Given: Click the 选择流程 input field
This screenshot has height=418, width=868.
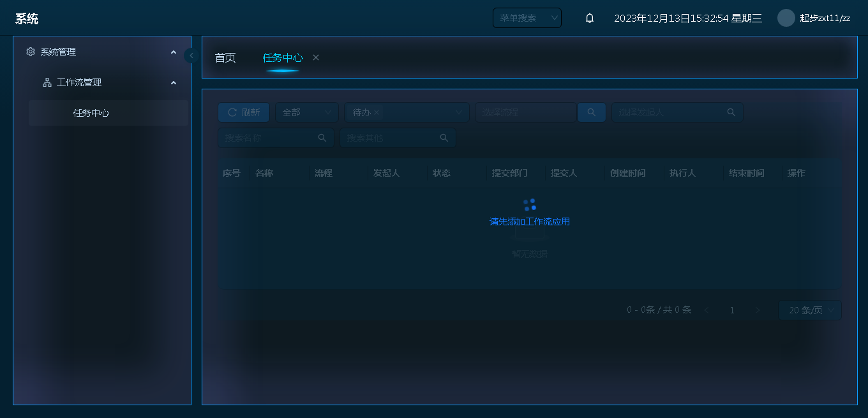Looking at the screenshot, I should click(x=525, y=112).
